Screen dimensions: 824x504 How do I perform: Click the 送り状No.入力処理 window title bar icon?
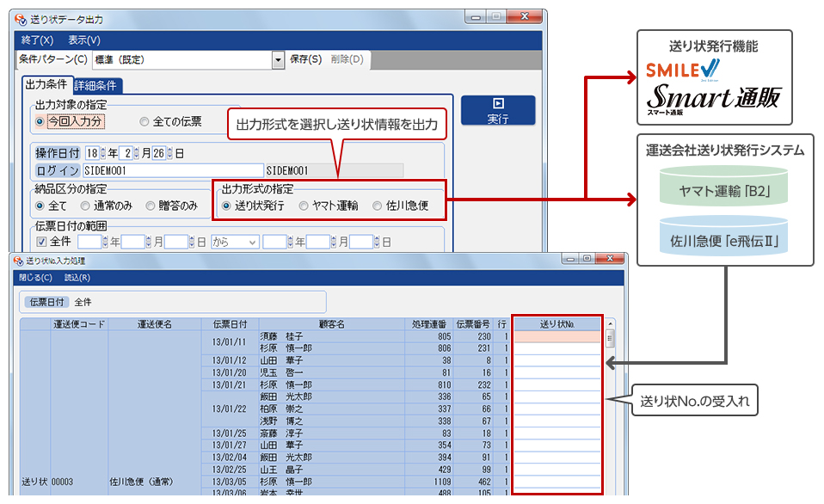tap(18, 261)
